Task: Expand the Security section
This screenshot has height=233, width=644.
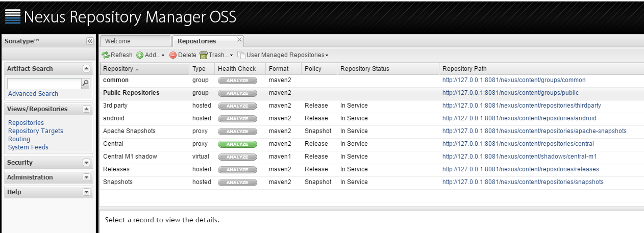Action: point(86,163)
